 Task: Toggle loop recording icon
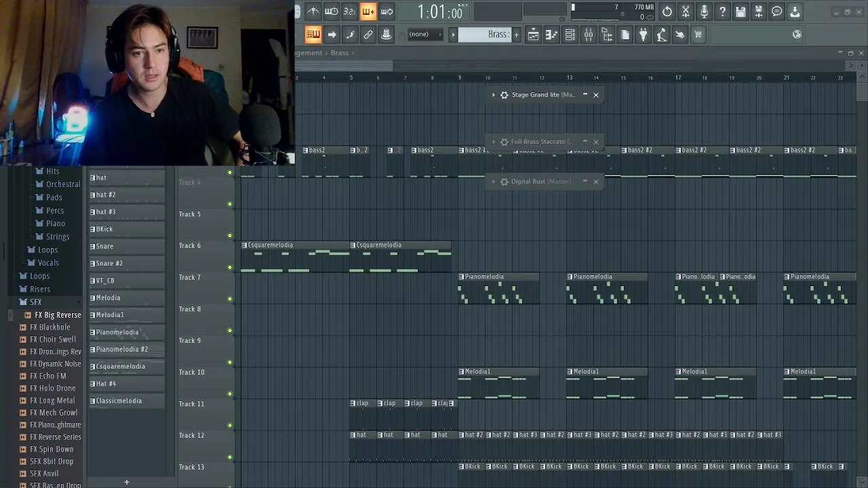(x=387, y=12)
